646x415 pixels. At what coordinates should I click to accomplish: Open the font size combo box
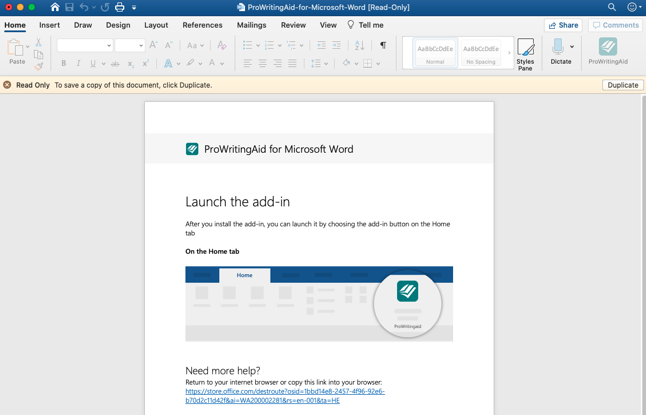click(x=130, y=45)
